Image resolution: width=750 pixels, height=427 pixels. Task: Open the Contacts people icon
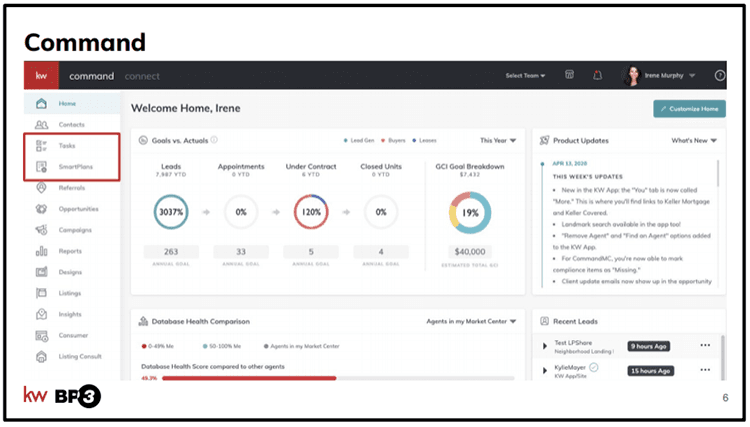click(42, 124)
